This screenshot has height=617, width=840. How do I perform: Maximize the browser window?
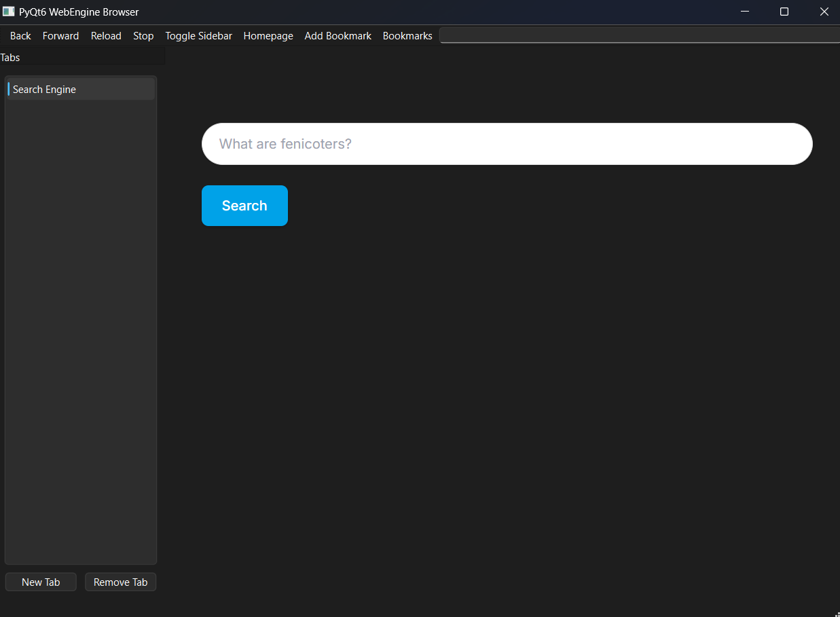(x=784, y=12)
